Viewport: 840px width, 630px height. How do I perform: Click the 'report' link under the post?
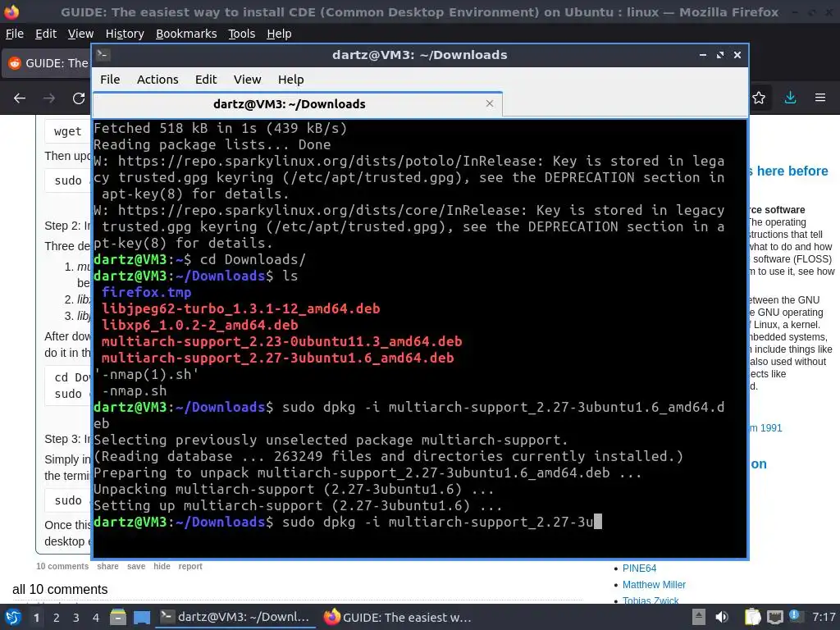click(x=190, y=566)
